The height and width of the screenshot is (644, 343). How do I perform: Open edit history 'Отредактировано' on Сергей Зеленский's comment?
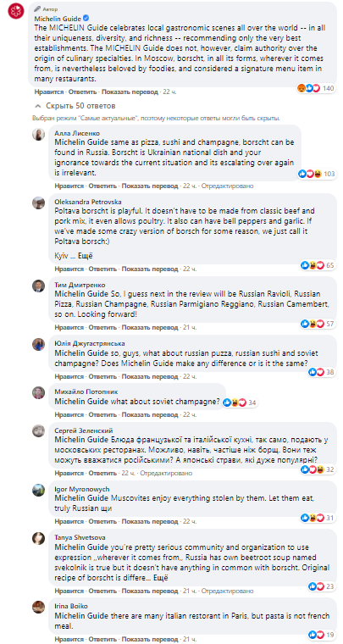[166, 473]
